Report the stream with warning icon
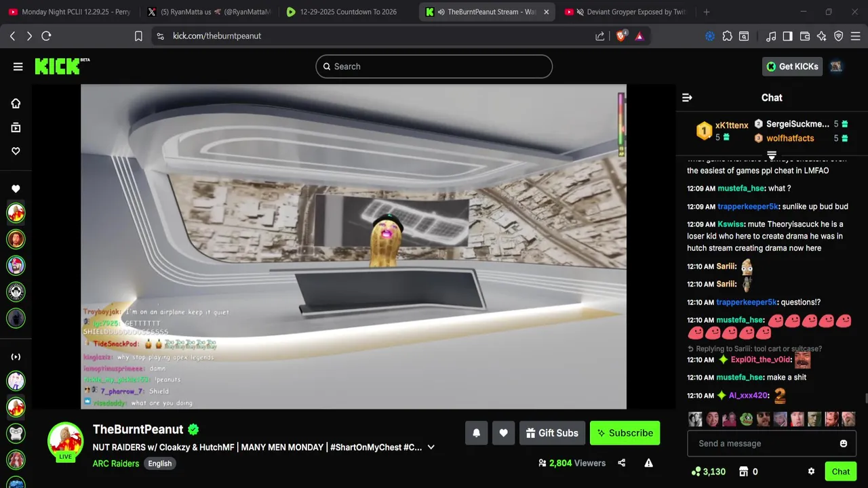The image size is (868, 488). tap(648, 463)
